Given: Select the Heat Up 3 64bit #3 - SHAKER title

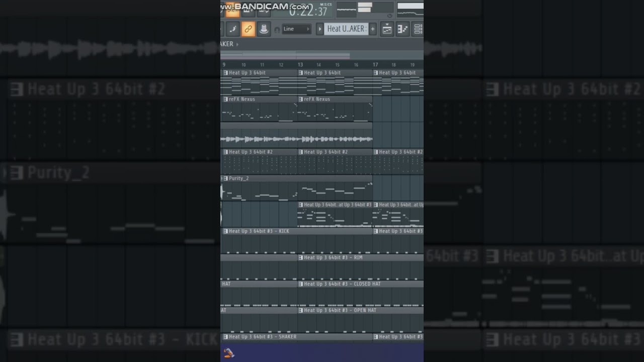Looking at the screenshot, I should click(x=263, y=337).
